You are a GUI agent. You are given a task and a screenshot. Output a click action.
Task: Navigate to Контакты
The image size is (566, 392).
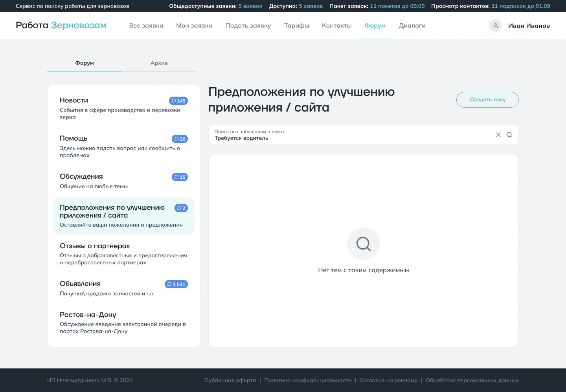(337, 26)
